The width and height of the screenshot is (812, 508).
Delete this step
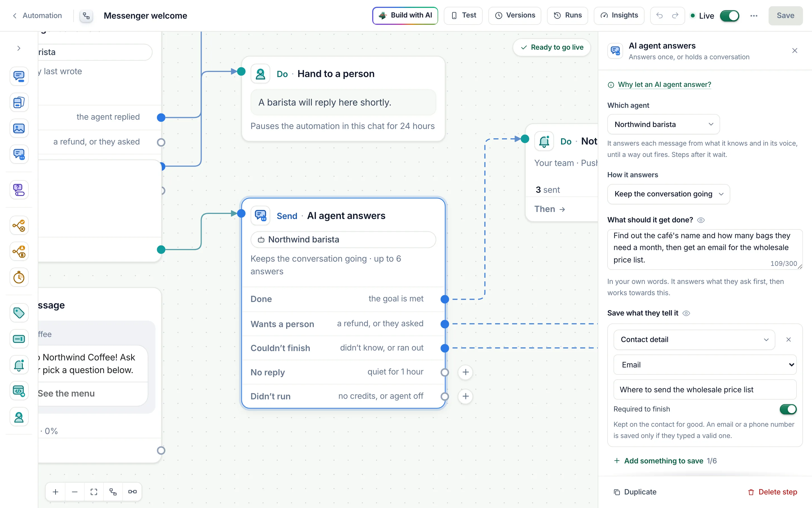point(773,492)
